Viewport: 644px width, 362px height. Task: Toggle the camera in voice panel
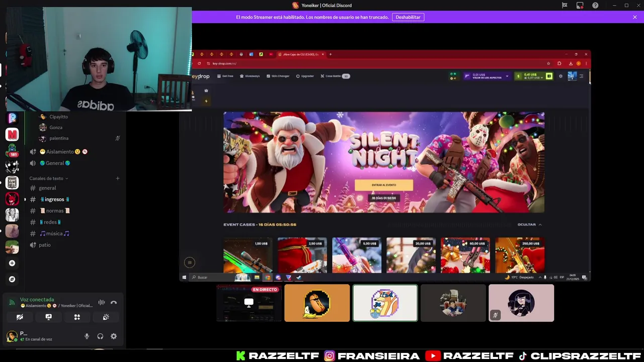(x=20, y=317)
